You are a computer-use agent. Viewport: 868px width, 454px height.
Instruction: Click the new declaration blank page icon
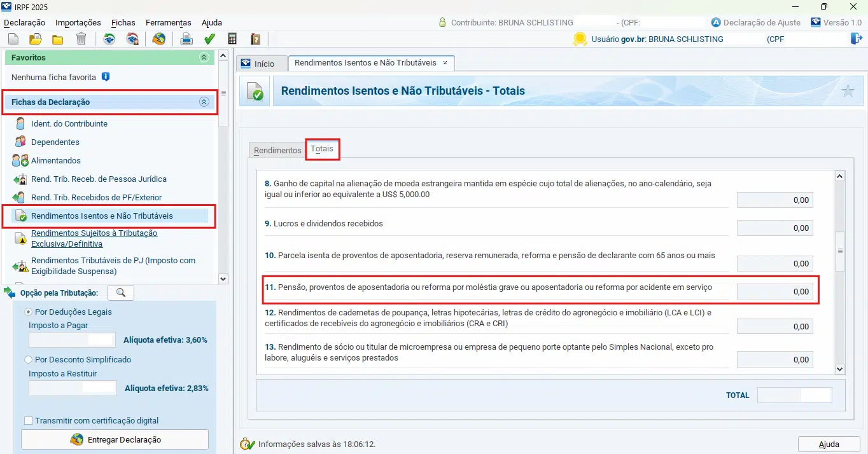[13, 39]
